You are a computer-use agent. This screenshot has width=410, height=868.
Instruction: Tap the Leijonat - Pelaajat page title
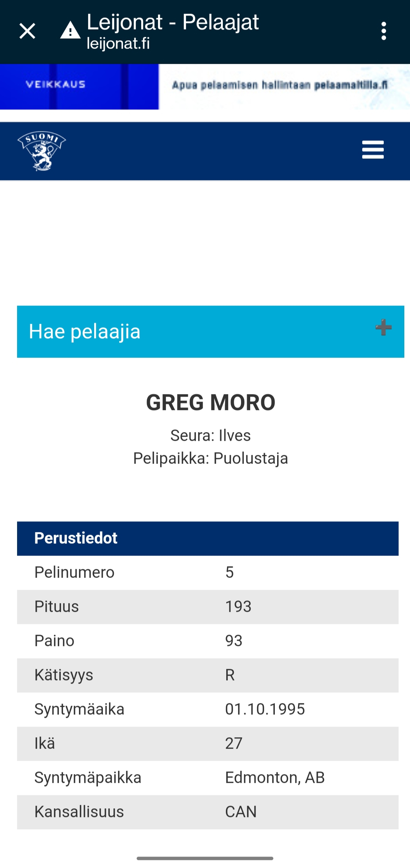tap(173, 22)
